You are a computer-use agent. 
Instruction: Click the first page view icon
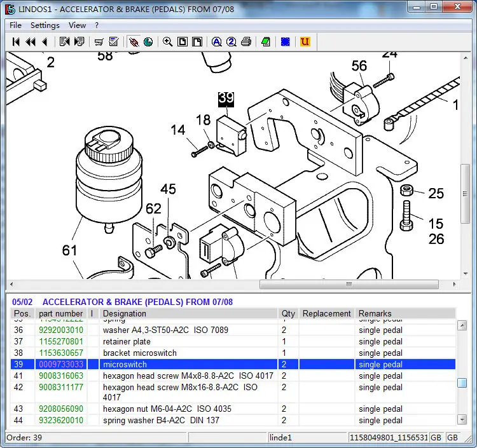(x=183, y=42)
